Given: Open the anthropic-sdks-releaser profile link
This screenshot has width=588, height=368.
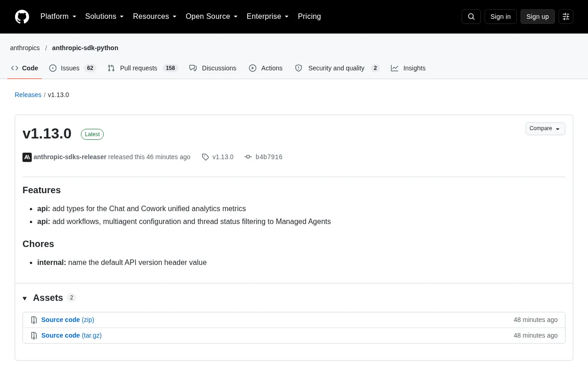Looking at the screenshot, I should (70, 157).
